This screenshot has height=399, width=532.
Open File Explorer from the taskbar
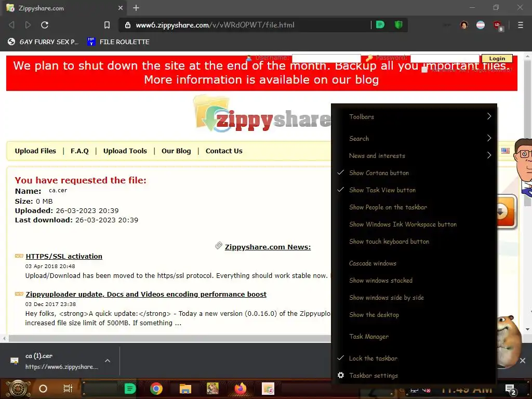click(185, 389)
